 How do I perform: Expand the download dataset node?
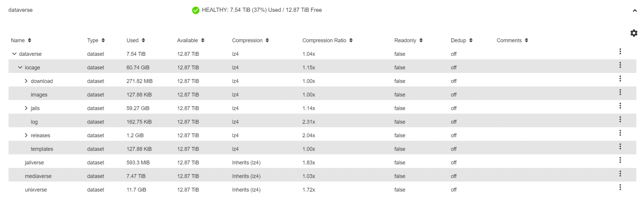(x=26, y=81)
